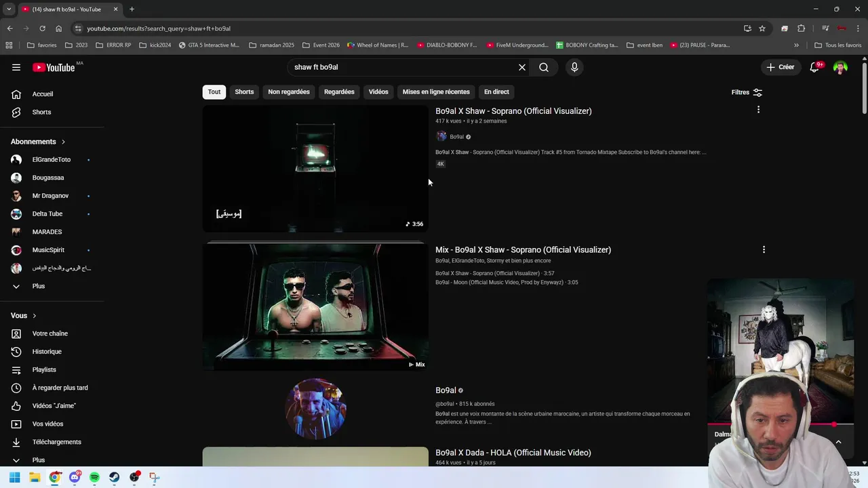Click the Bo9al channel result name
This screenshot has height=488, width=868.
click(x=446, y=390)
